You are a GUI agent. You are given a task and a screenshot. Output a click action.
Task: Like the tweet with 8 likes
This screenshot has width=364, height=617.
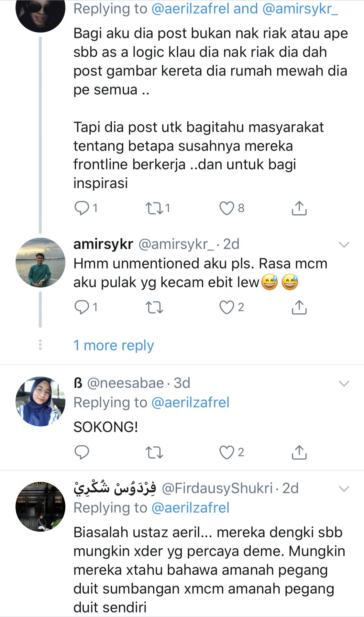[226, 208]
